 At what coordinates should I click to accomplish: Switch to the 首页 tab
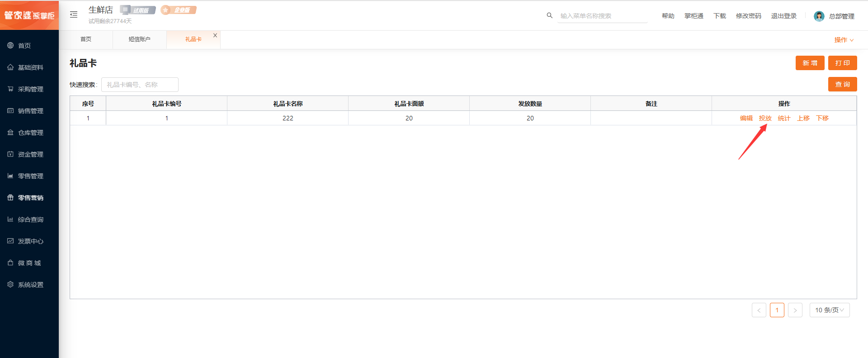(x=86, y=39)
